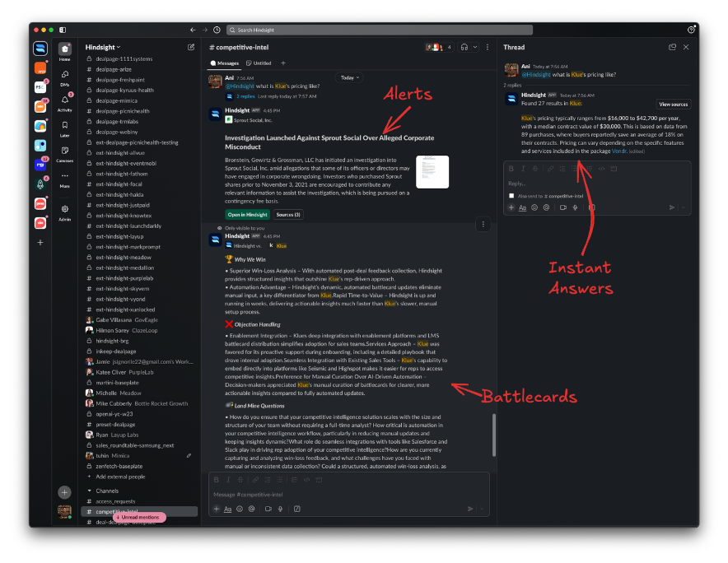Go forward using the right arrow

coord(205,30)
